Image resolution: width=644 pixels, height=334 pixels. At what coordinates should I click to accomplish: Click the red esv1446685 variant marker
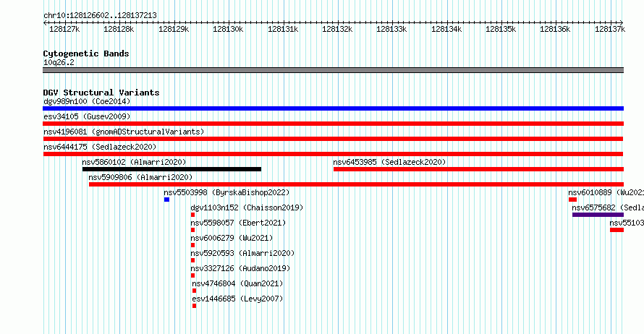tap(194, 306)
